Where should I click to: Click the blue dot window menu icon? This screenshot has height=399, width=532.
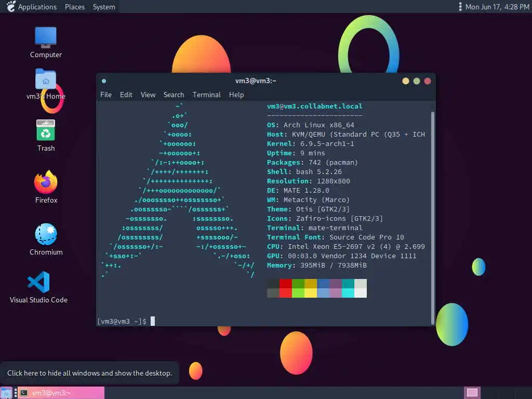click(104, 81)
